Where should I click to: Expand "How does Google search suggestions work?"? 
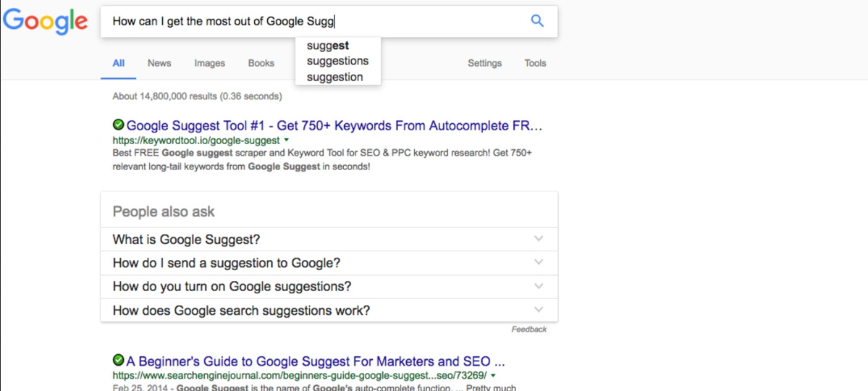point(538,311)
